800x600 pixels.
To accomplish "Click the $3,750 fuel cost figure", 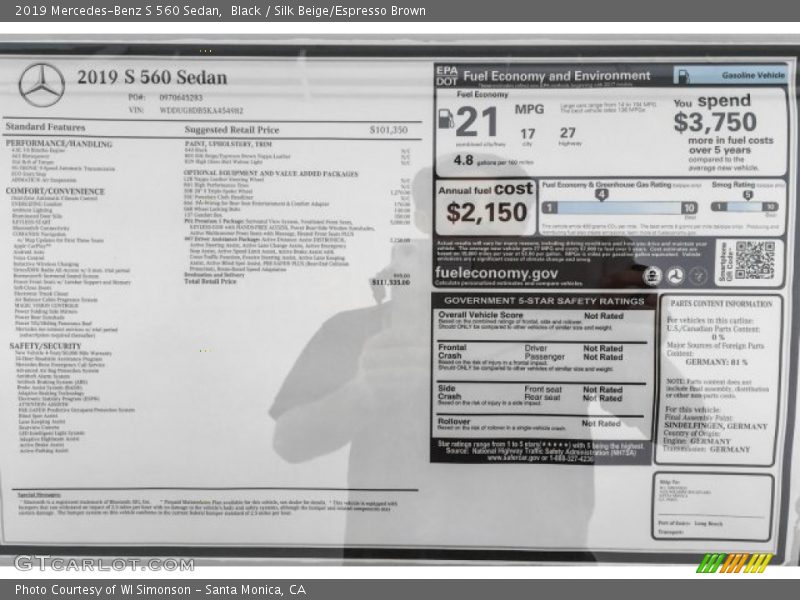I will coord(715,122).
